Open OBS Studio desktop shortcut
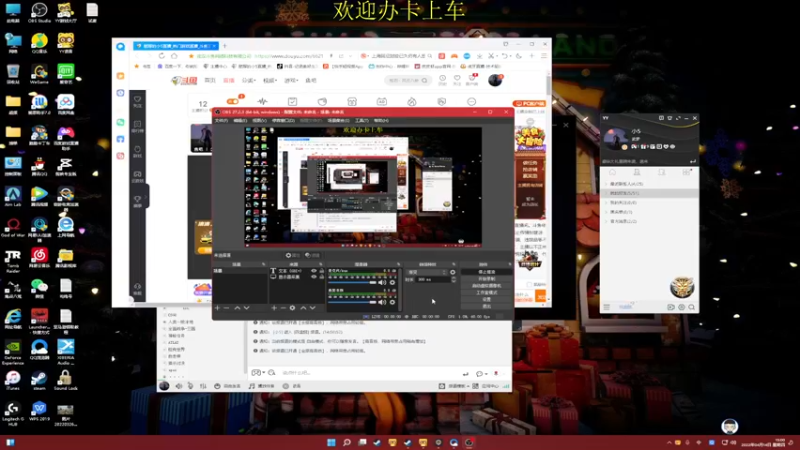The width and height of the screenshot is (800, 450). click(39, 13)
